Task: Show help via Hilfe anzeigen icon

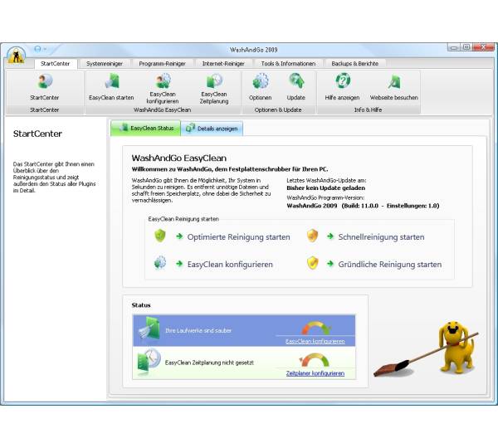Action: [342, 82]
